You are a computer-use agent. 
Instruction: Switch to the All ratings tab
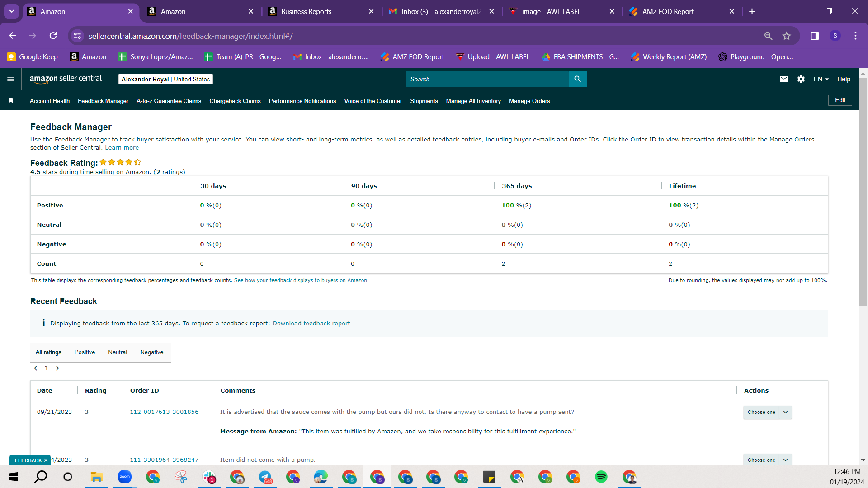48,352
